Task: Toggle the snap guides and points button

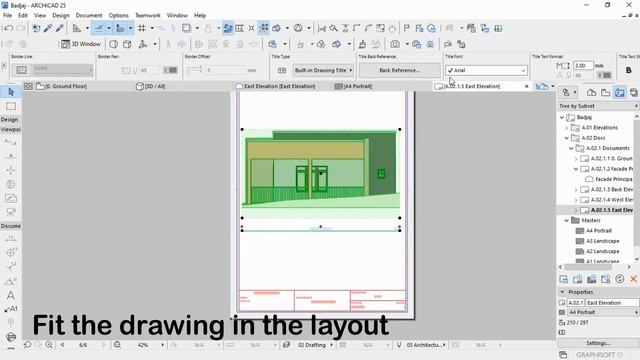Action: click(x=120, y=28)
